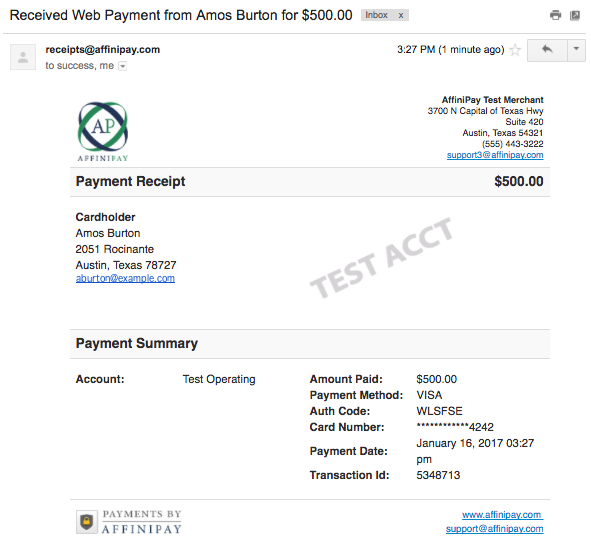The image size is (591, 542).
Task: Visit the www.affinipay.com link
Action: pos(502,514)
